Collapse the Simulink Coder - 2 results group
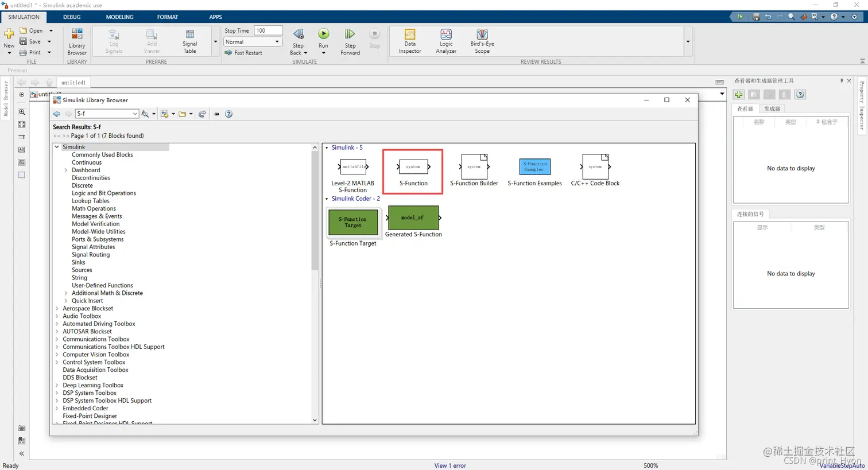 point(327,199)
